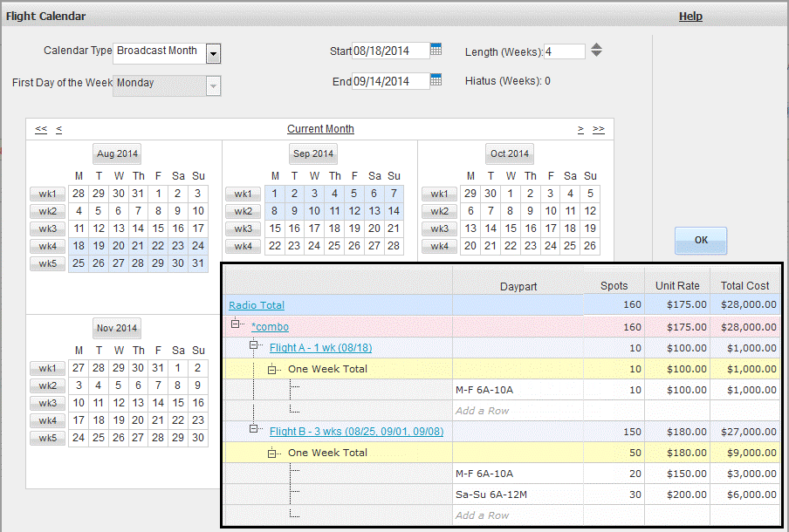This screenshot has width=789, height=532.
Task: Open the Calendar Type dropdown
Action: (x=214, y=54)
